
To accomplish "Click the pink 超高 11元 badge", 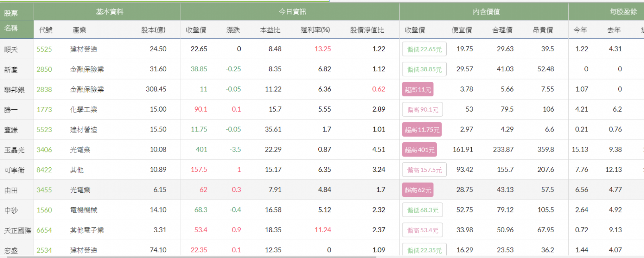I will click(x=418, y=89).
